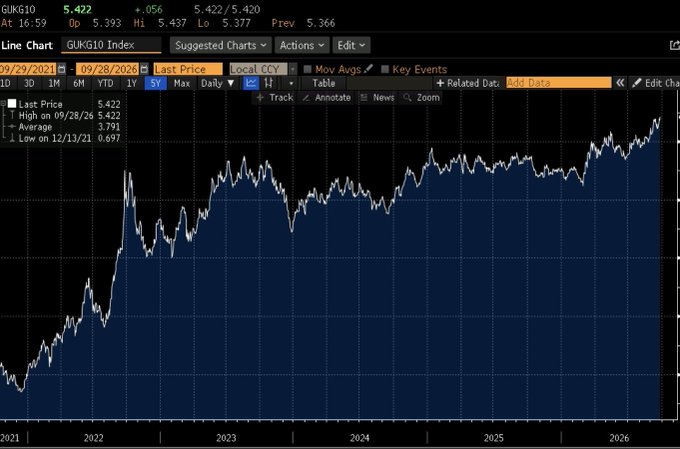Switch to Table view
The image size is (680, 449).
coord(324,83)
